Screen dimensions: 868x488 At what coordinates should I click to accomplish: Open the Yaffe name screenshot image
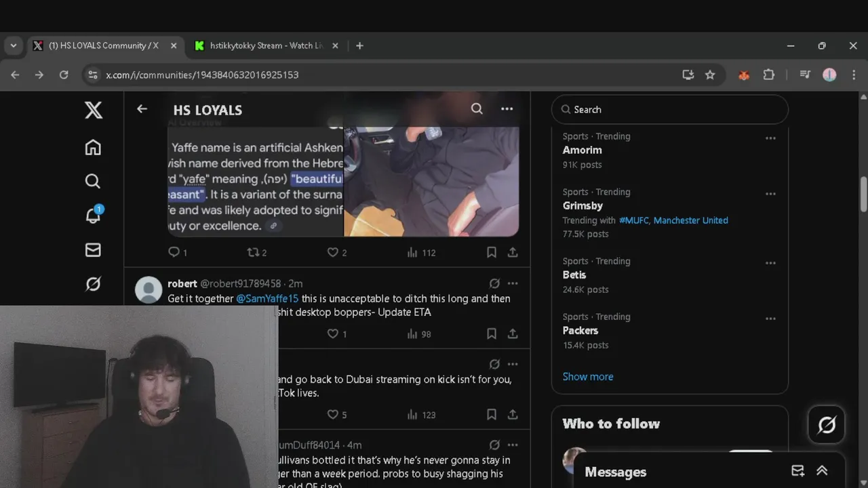(x=256, y=181)
